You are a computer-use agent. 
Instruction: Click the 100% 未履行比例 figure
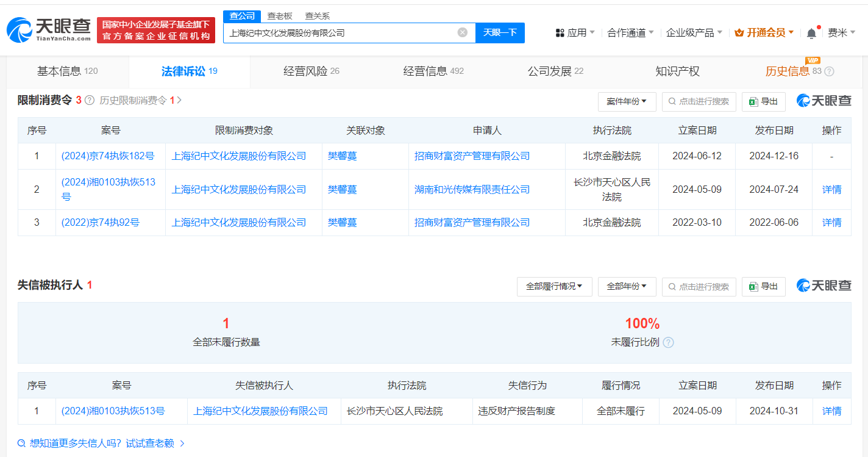(x=642, y=323)
